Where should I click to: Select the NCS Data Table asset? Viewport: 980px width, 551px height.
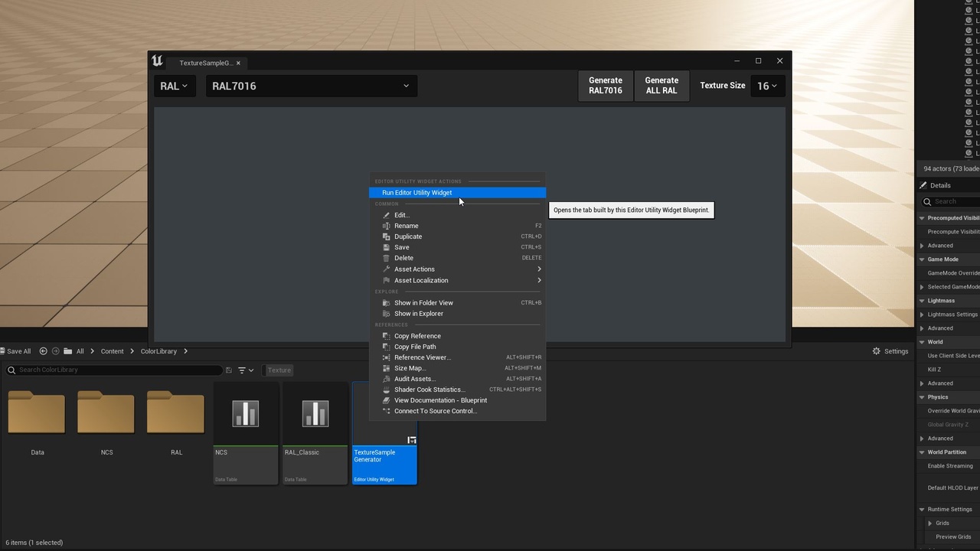pyautogui.click(x=245, y=433)
